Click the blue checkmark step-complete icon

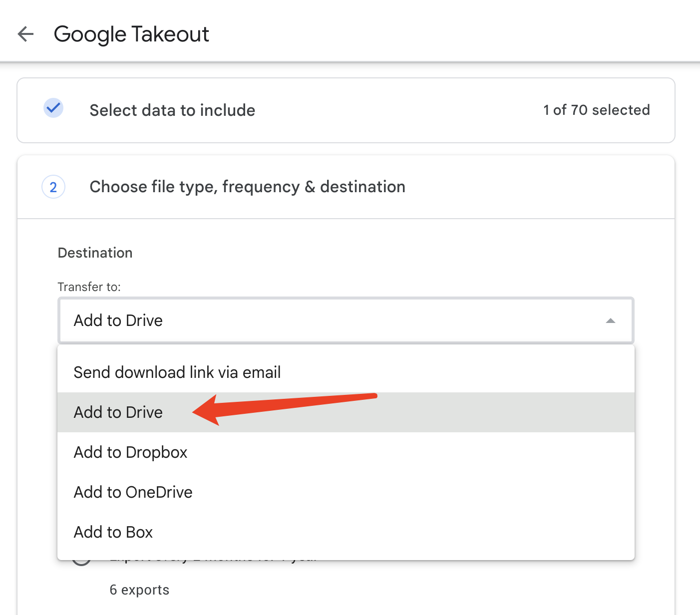coord(53,108)
